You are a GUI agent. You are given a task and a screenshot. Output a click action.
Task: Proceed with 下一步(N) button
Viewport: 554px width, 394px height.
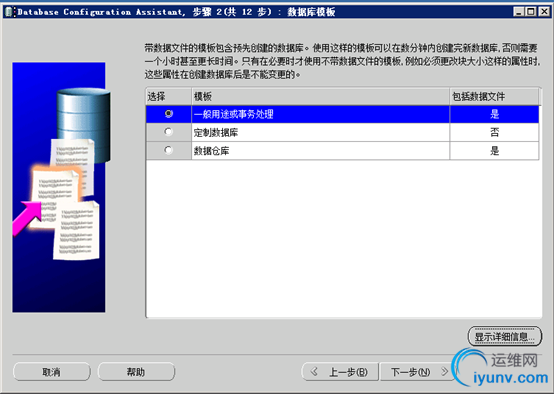tap(417, 372)
